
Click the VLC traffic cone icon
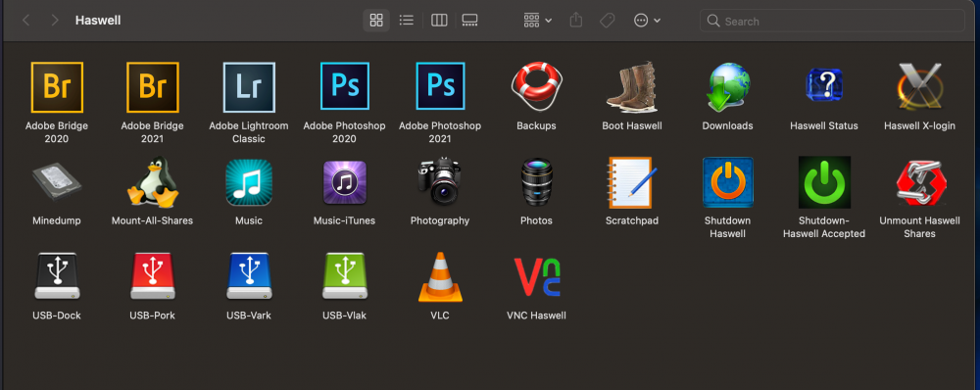coord(440,277)
